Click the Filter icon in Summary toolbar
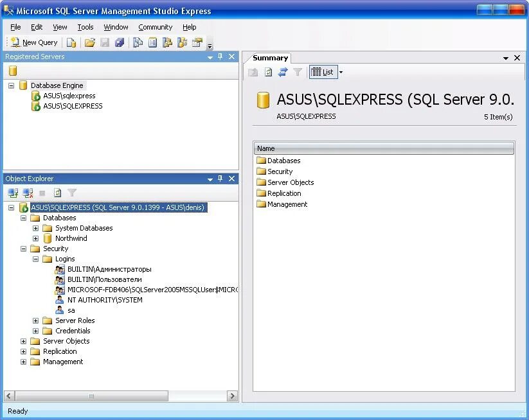The width and height of the screenshot is (529, 420). point(298,72)
